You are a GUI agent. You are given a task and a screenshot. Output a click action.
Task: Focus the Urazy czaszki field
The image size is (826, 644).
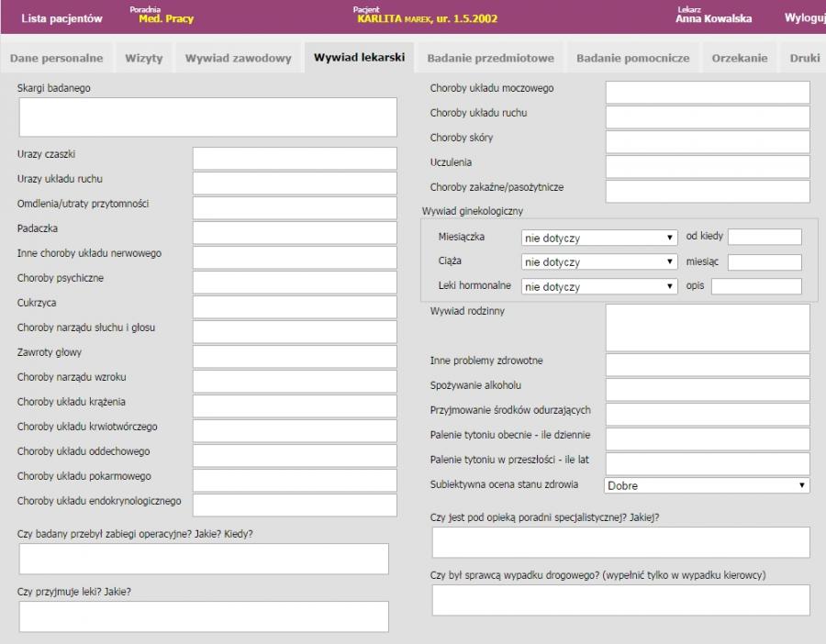(295, 159)
